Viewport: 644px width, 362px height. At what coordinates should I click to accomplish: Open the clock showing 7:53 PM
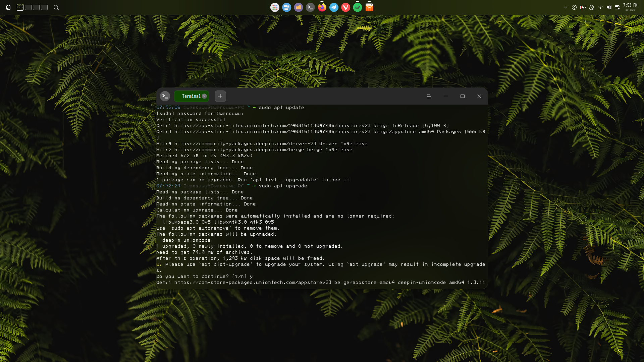click(x=630, y=7)
